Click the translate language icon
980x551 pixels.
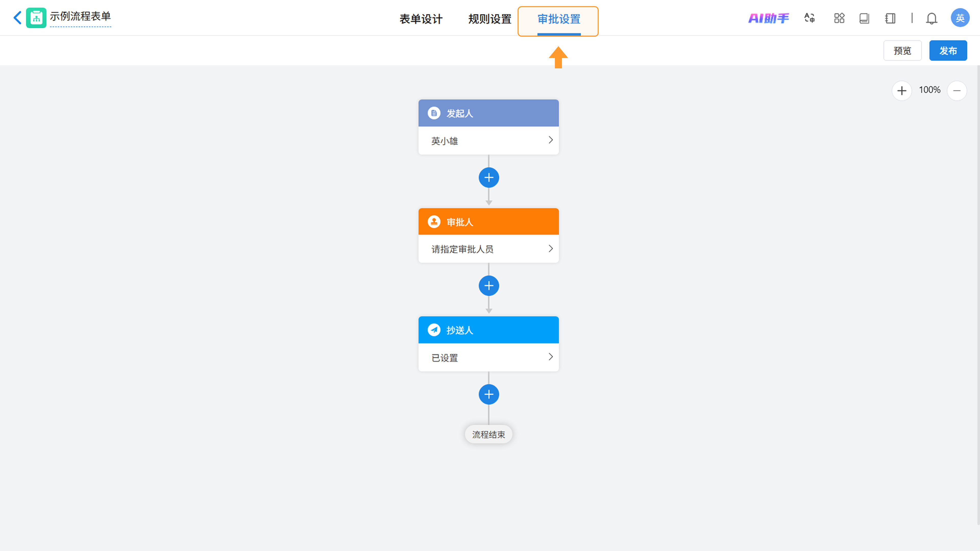(x=809, y=18)
